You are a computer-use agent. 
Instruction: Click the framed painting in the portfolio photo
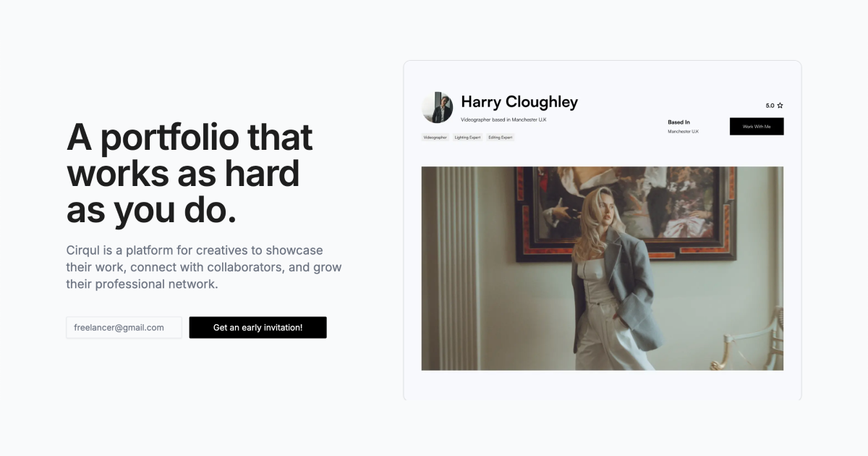coord(626,214)
